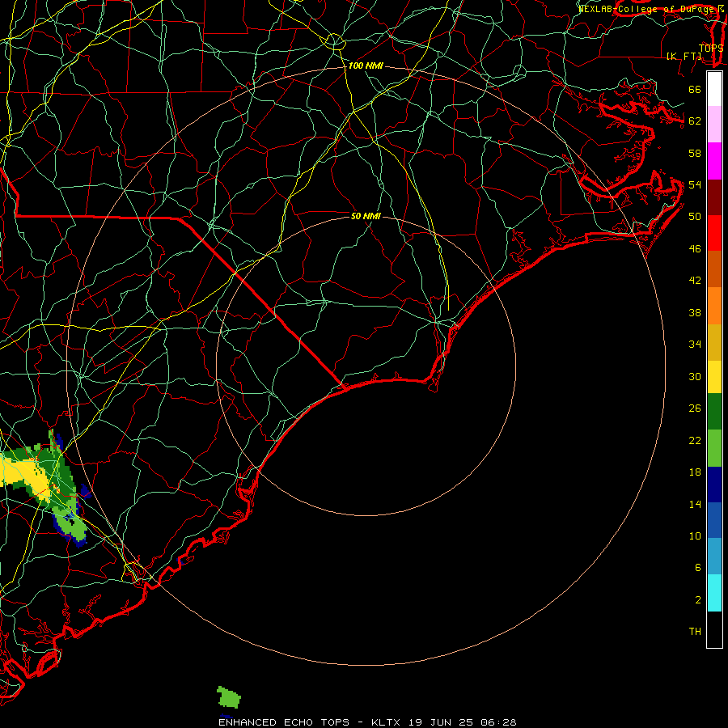Click the "2" scale label
This screenshot has width=728, height=728.
pos(698,600)
